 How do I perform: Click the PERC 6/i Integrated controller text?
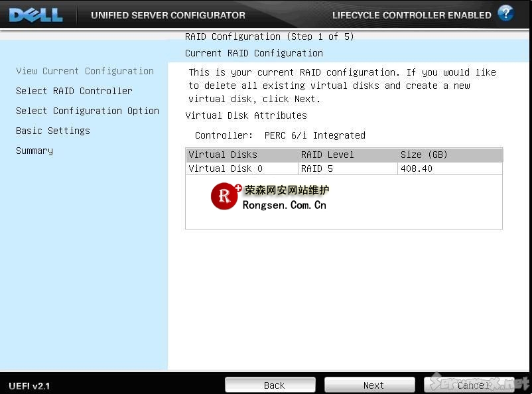(x=315, y=135)
